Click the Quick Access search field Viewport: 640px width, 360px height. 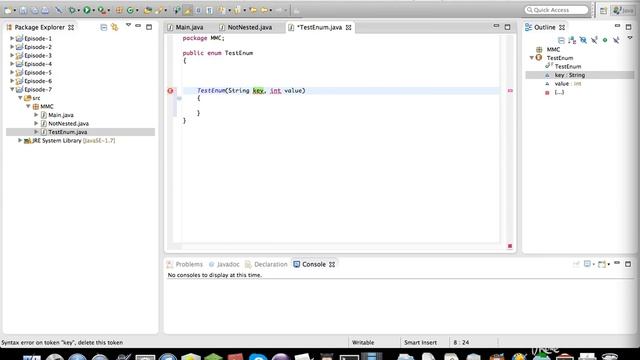[557, 10]
